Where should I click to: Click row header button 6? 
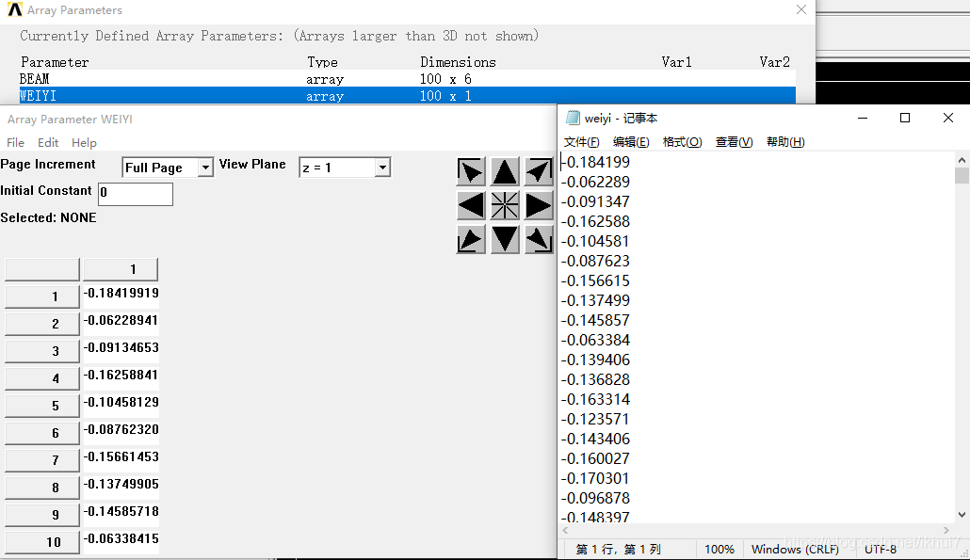click(42, 433)
